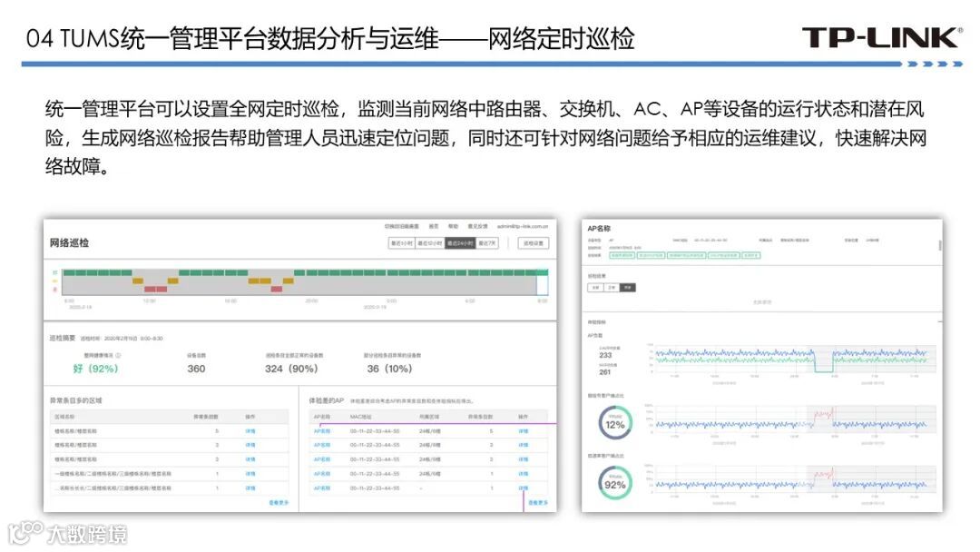Click the 324 (90%) normal devices value
Viewport: 980px width, 552px height.
[x=291, y=369]
